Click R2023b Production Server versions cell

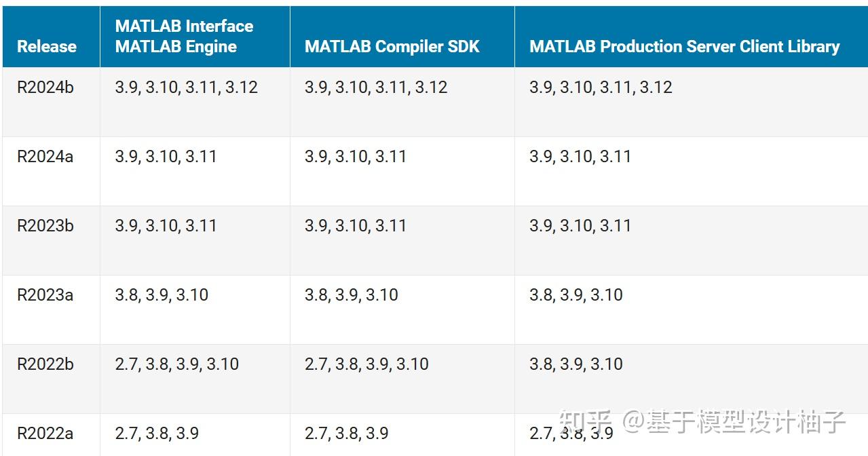[x=580, y=226]
